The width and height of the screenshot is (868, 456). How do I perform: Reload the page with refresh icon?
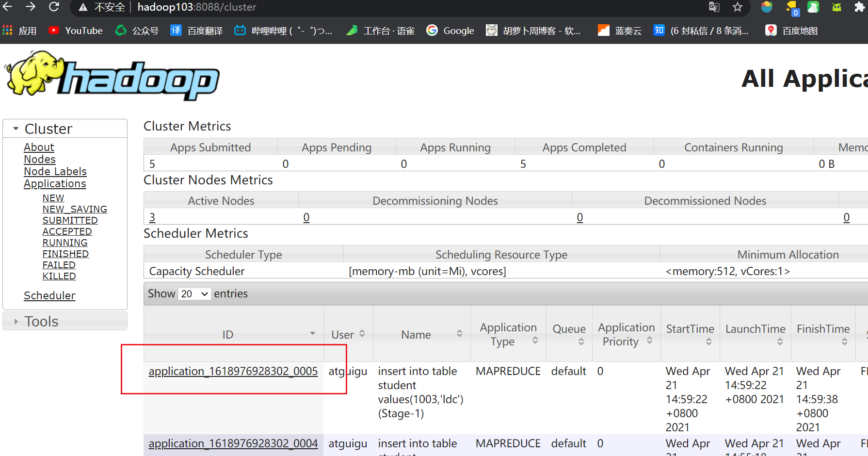54,7
